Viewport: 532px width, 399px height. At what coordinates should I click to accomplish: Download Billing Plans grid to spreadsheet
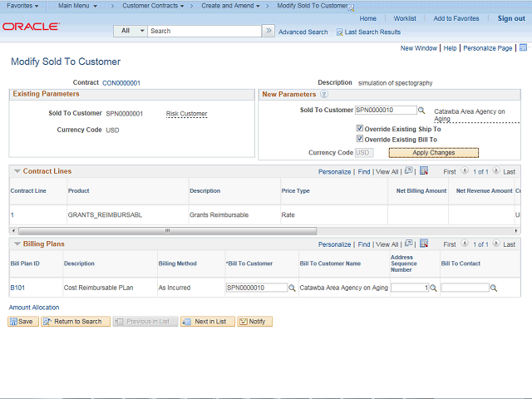point(424,244)
